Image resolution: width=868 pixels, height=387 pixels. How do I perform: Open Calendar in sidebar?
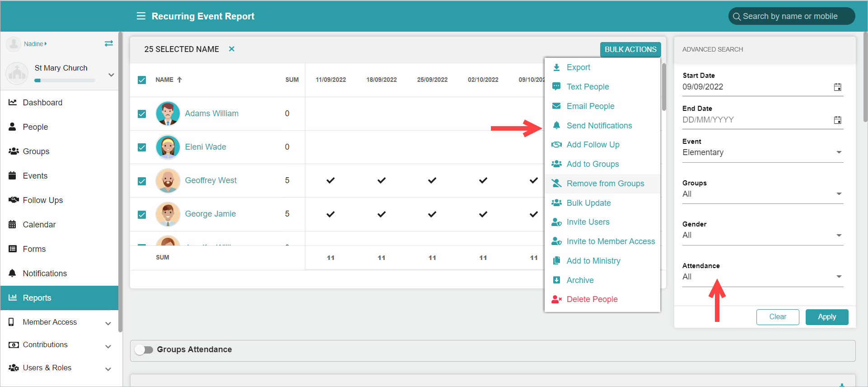click(59, 225)
